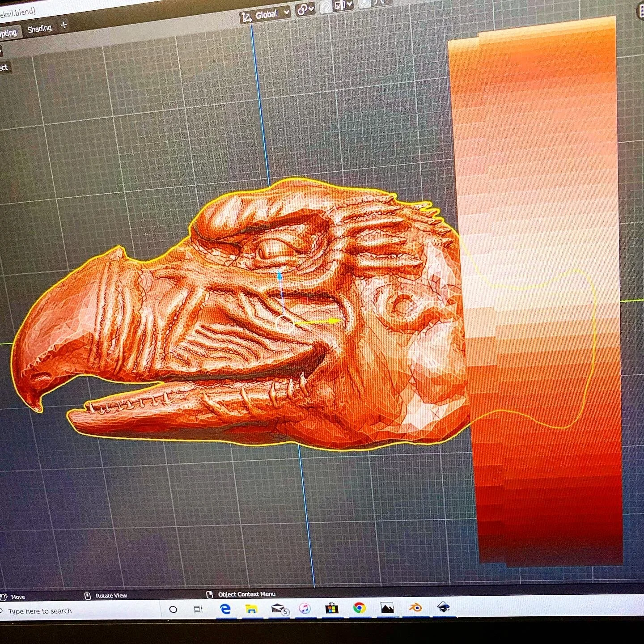Toggle proportional editing in the header
This screenshot has width=644, height=644.
pos(364,4)
